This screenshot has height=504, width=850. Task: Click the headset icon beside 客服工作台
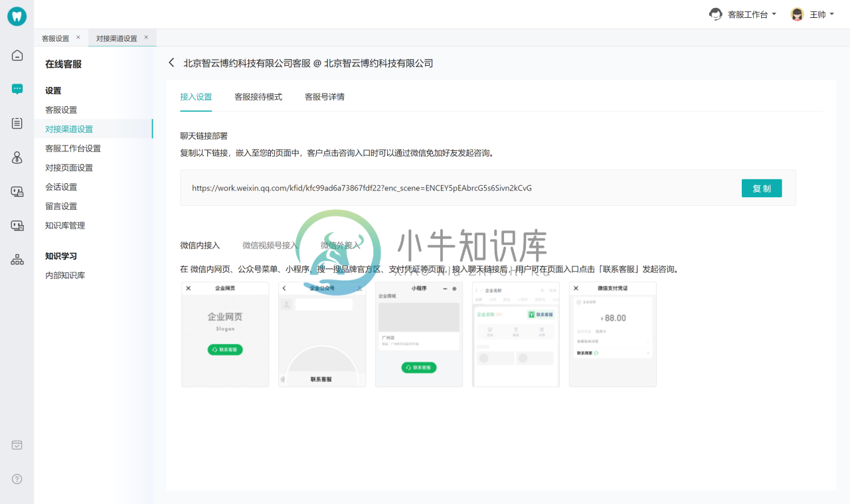click(716, 14)
